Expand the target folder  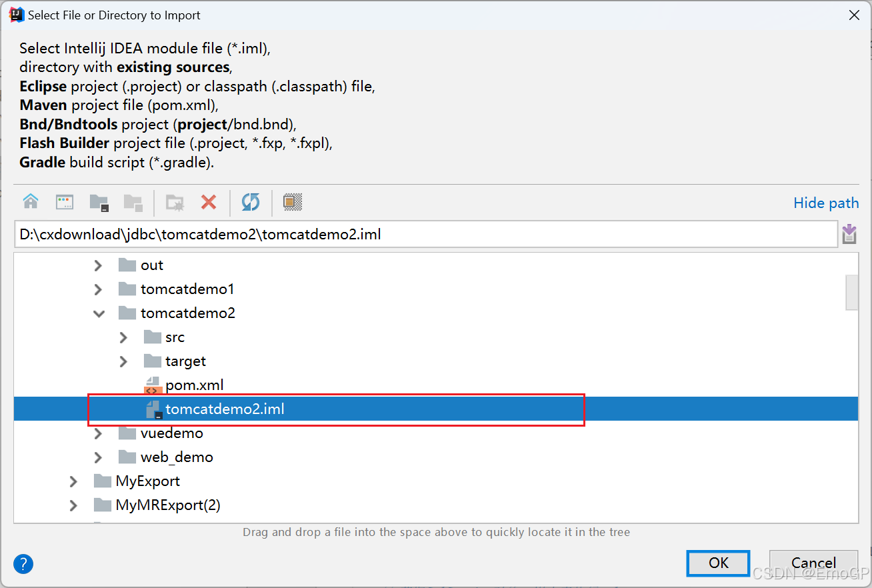point(123,361)
